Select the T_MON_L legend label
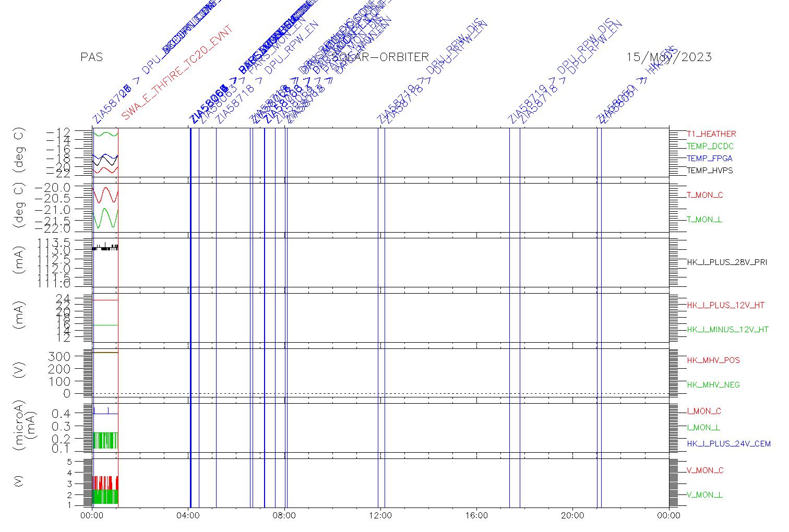This screenshot has width=789, height=532. pos(704,220)
